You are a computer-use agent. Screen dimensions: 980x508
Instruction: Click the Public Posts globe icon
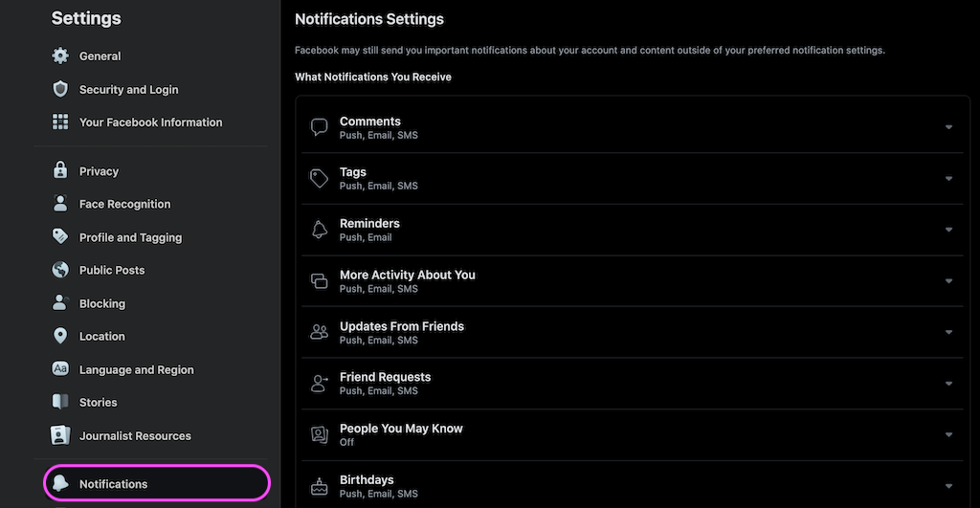click(x=60, y=270)
